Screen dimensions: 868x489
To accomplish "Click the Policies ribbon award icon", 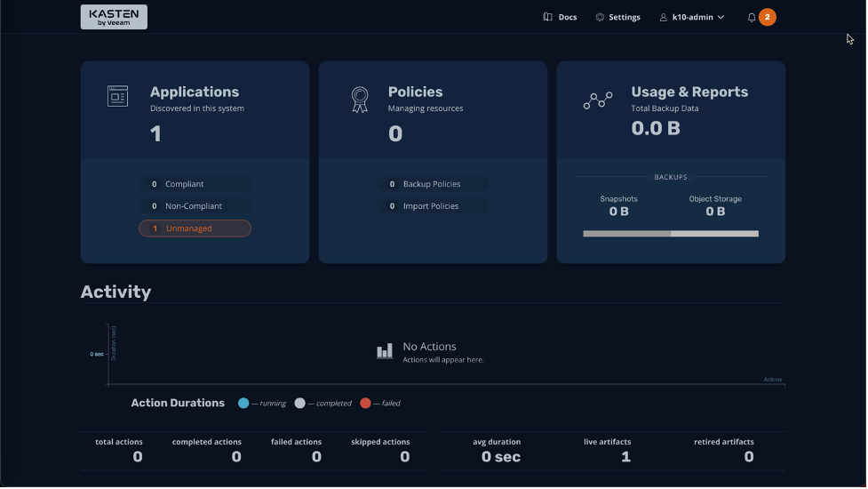I will (361, 100).
